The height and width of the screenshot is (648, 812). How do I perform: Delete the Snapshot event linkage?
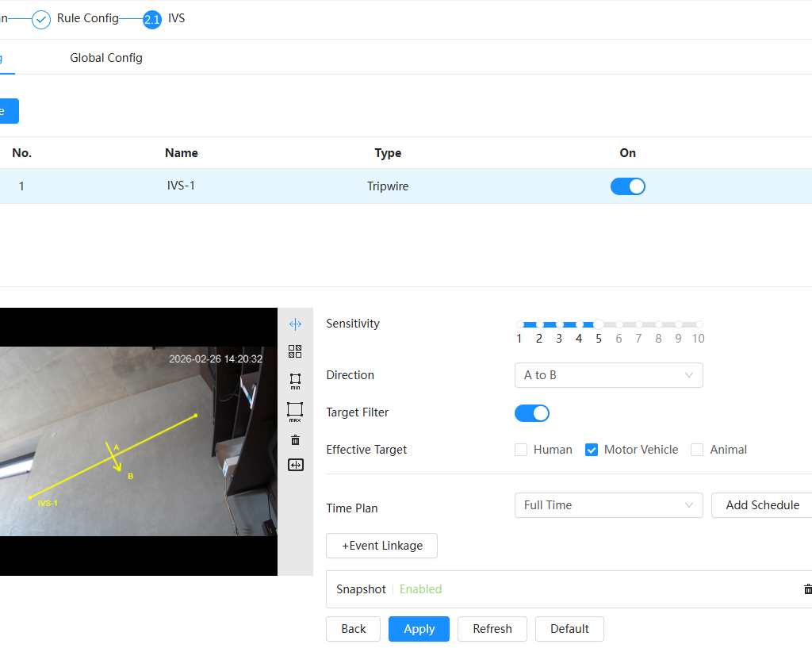click(x=807, y=589)
